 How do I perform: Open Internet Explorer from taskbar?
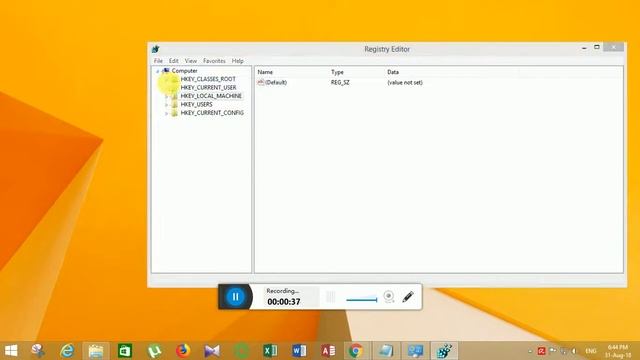(x=67, y=351)
